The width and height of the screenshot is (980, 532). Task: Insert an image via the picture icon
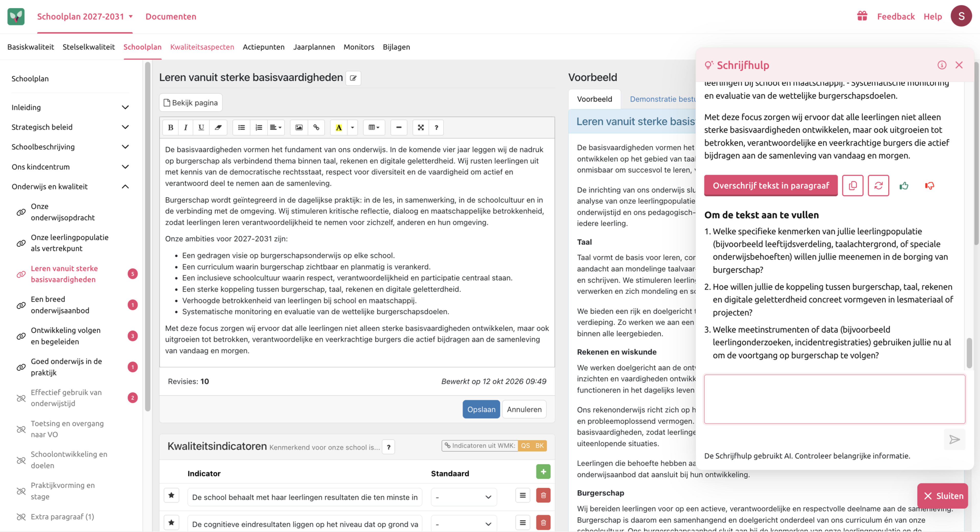pos(299,127)
